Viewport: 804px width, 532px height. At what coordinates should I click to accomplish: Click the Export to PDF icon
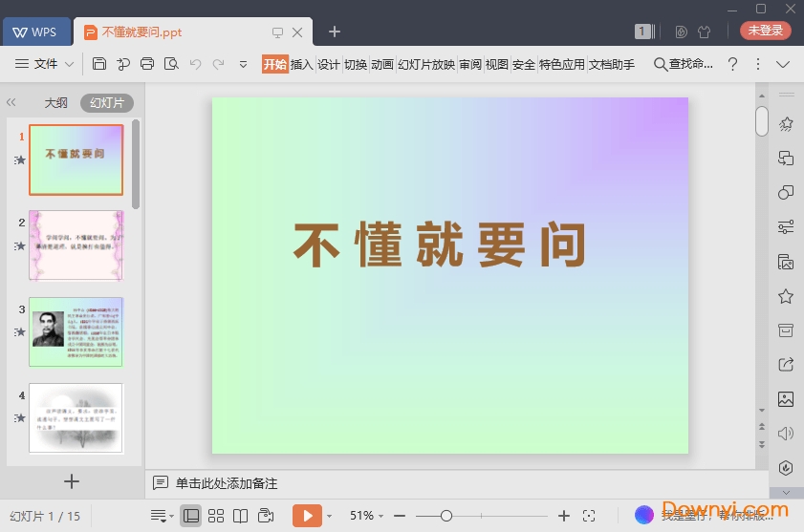(123, 64)
